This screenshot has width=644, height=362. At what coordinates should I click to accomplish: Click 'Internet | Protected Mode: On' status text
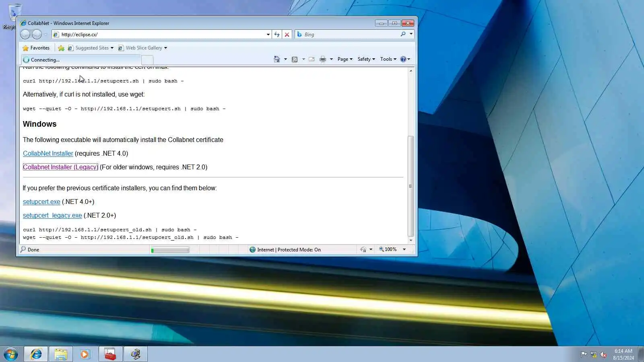point(289,250)
